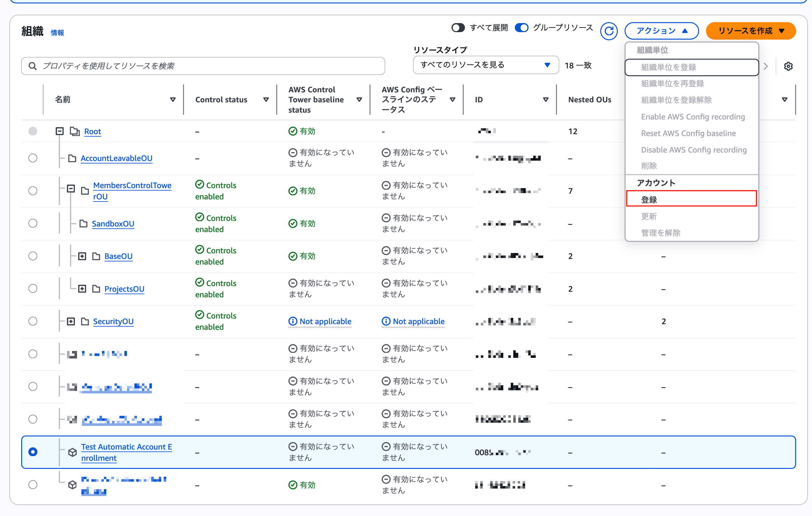Viewport: 812px width, 516px height.
Task: Open the すべてのリソースを見る resource type dropdown
Action: 485,65
